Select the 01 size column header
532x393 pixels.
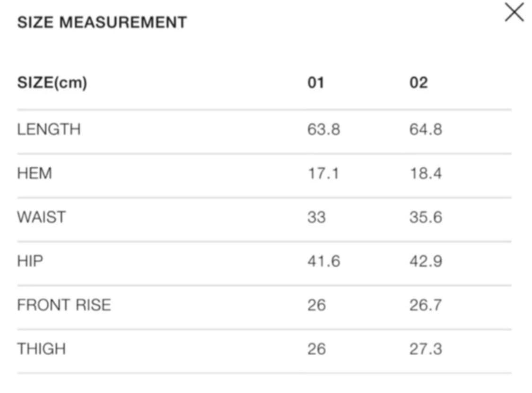coord(316,83)
